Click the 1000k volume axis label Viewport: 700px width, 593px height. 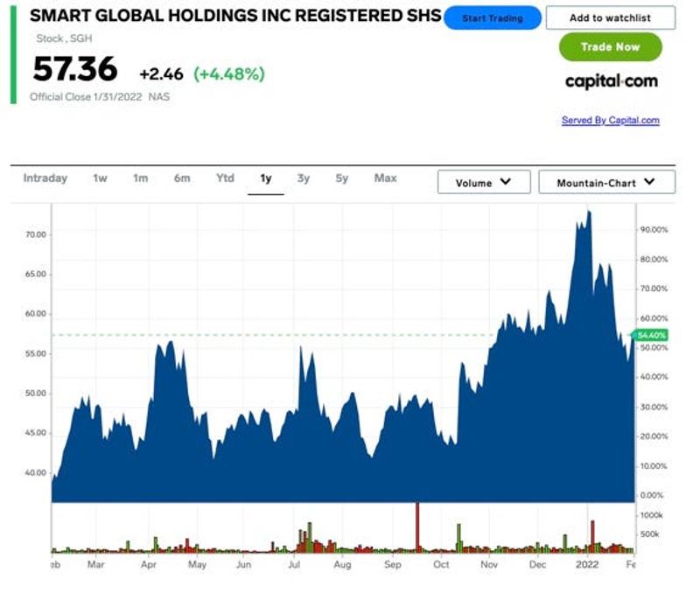click(x=652, y=515)
